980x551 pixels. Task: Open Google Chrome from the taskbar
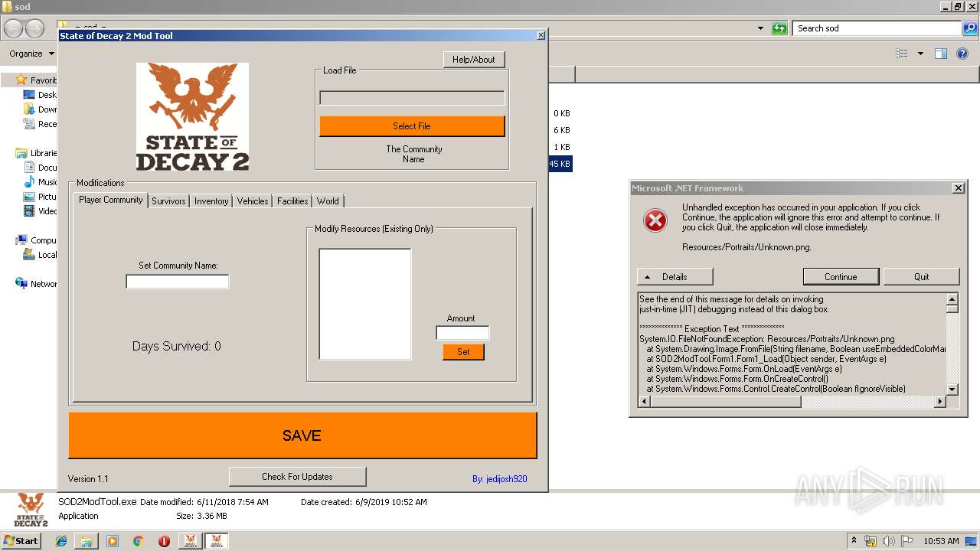point(138,541)
